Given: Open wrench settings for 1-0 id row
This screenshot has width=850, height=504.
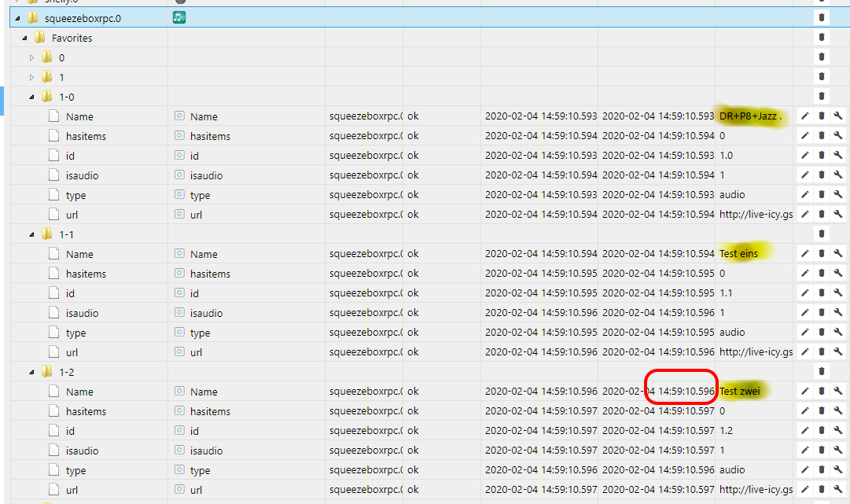Looking at the screenshot, I should tap(838, 155).
